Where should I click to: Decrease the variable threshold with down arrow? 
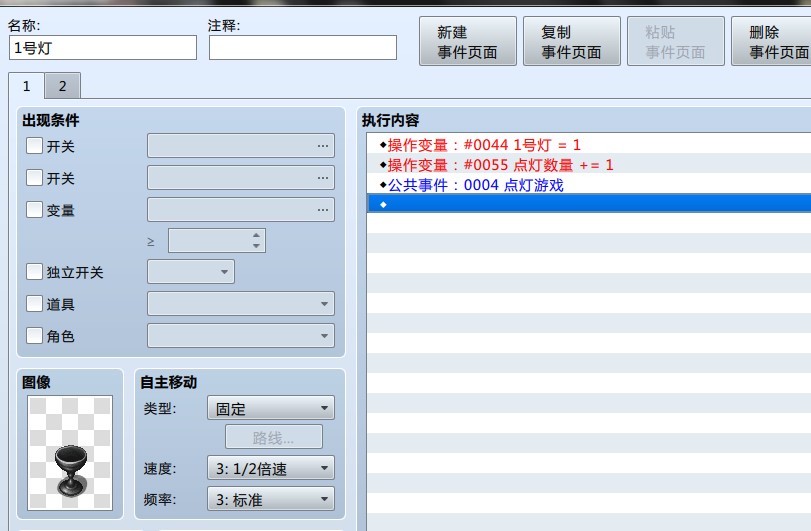pos(257,246)
